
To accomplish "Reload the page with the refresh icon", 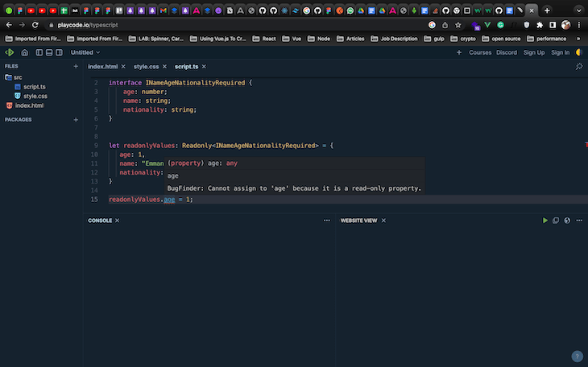I will (x=35, y=25).
